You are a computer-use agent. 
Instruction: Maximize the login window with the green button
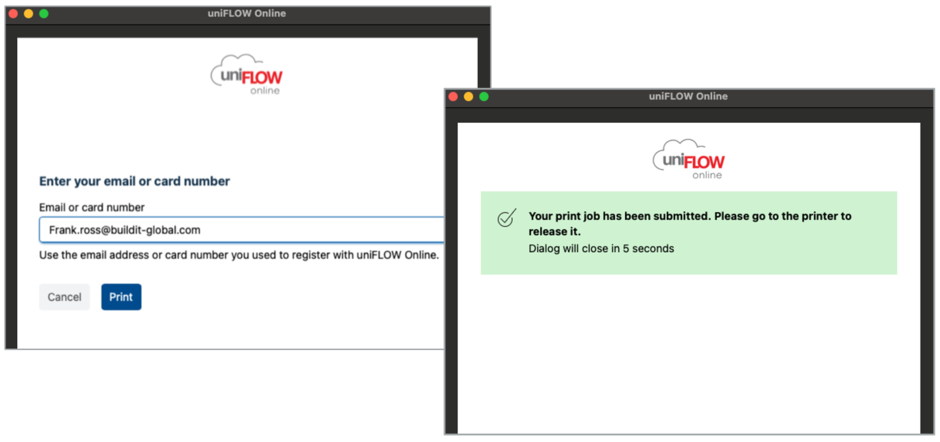(x=44, y=14)
